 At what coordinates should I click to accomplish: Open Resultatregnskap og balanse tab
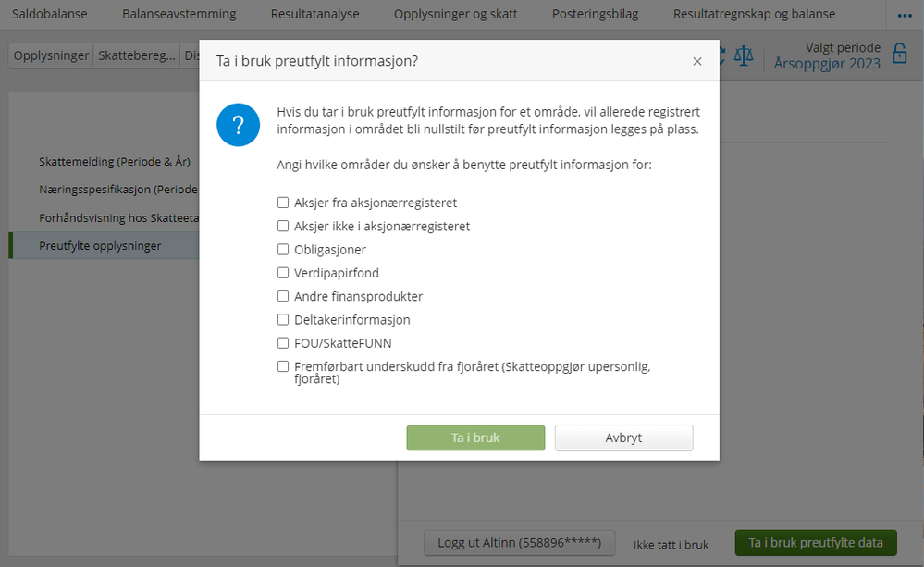(x=755, y=14)
